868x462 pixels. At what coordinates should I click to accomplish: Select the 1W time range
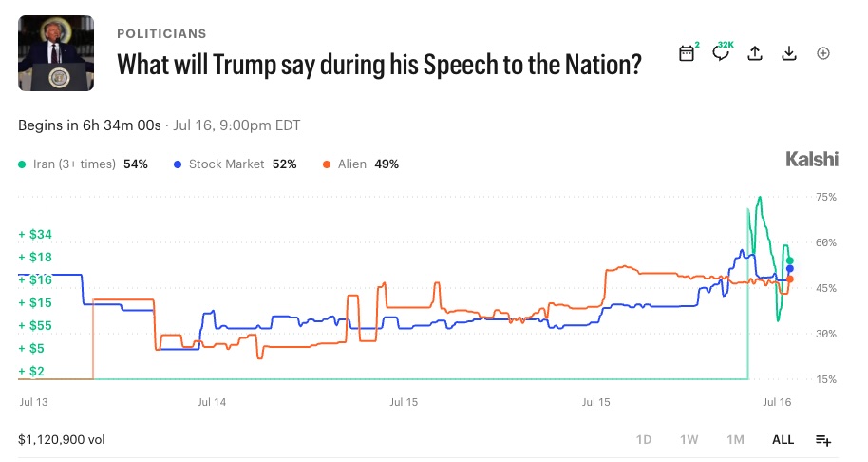689,440
